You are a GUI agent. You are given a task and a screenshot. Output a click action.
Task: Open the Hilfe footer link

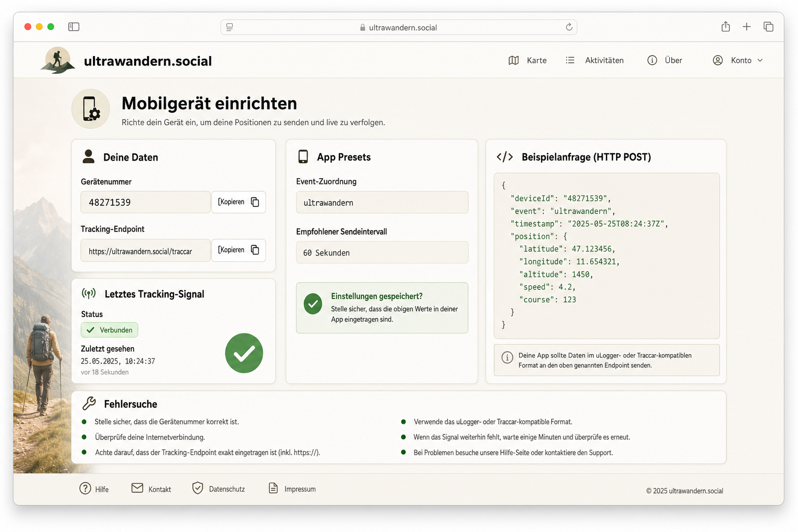coord(102,489)
